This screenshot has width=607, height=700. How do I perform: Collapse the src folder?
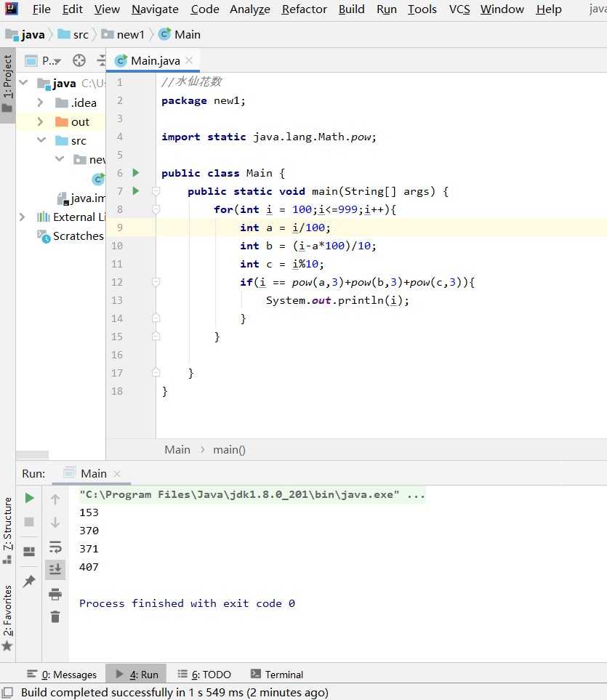tap(41, 140)
